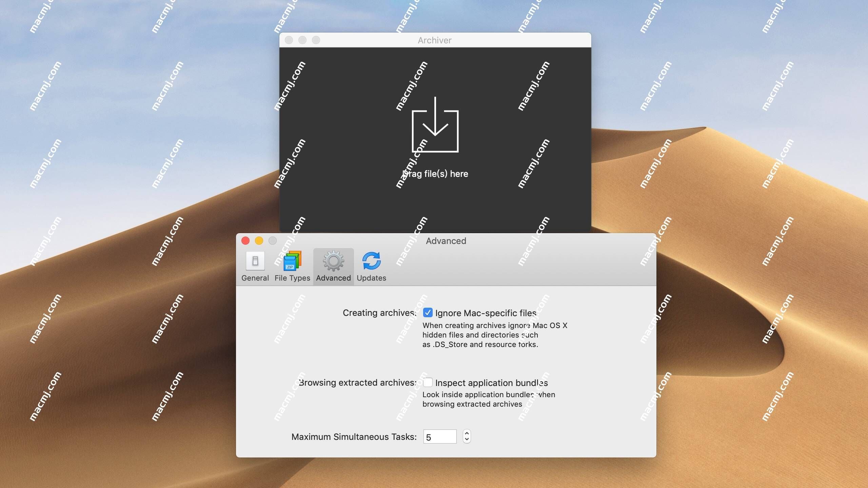The width and height of the screenshot is (868, 488).
Task: Open the File Types settings panel
Action: pos(292,266)
